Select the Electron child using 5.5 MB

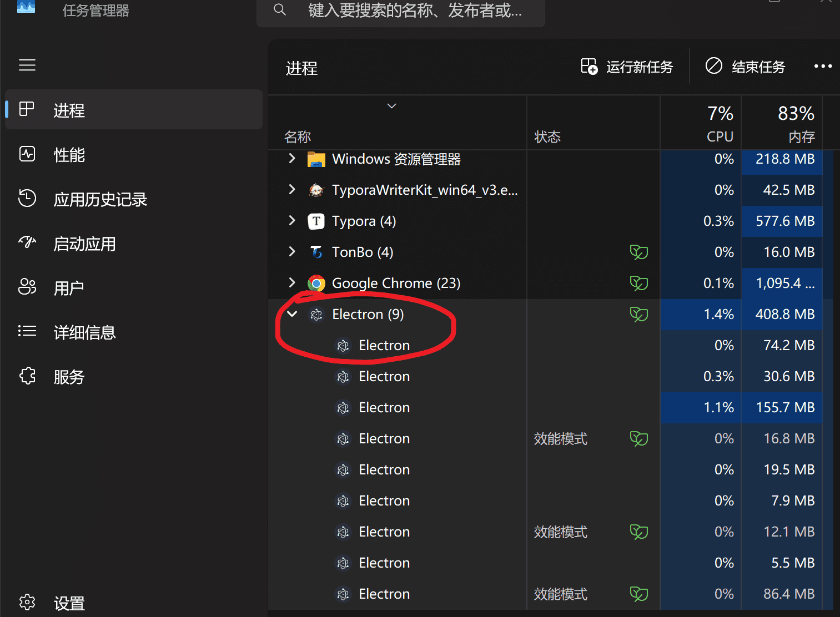[x=551, y=563]
